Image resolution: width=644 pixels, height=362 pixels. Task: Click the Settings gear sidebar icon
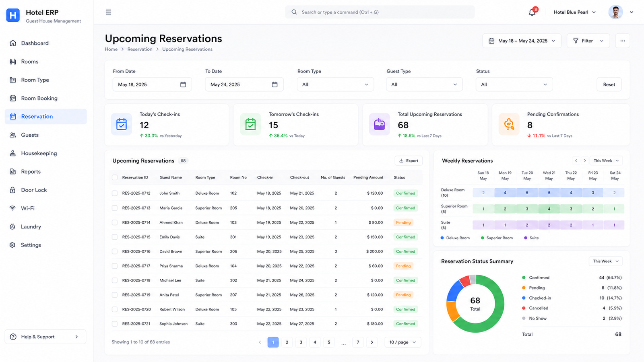click(x=13, y=245)
